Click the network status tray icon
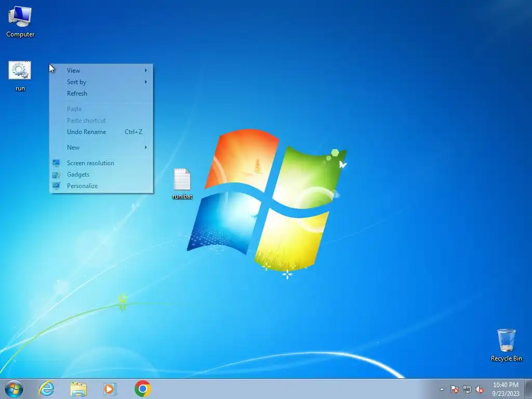The image size is (532, 399). [467, 389]
